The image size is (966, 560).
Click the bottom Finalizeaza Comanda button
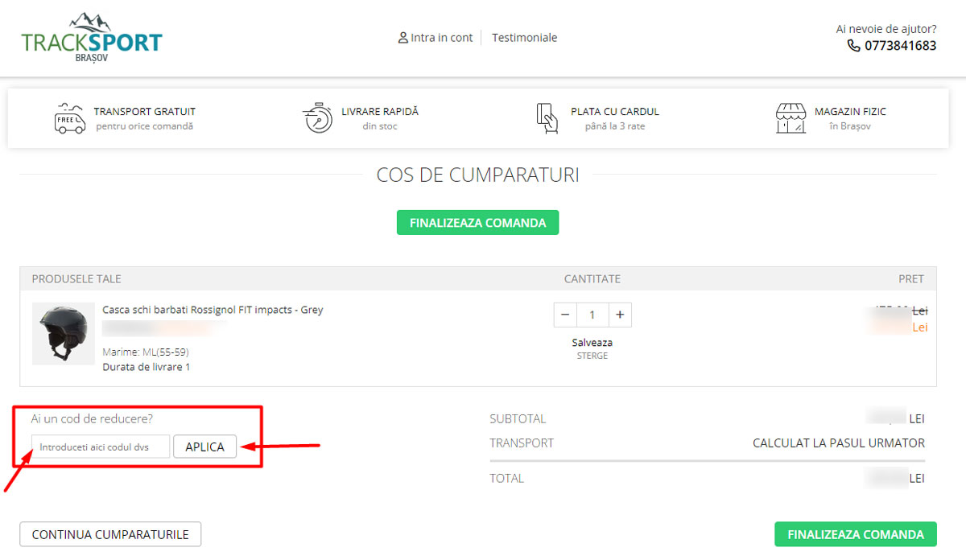pyautogui.click(x=856, y=534)
